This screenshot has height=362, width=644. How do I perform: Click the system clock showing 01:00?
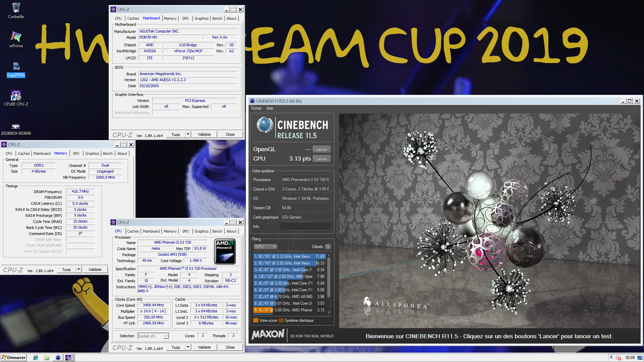[630, 358]
